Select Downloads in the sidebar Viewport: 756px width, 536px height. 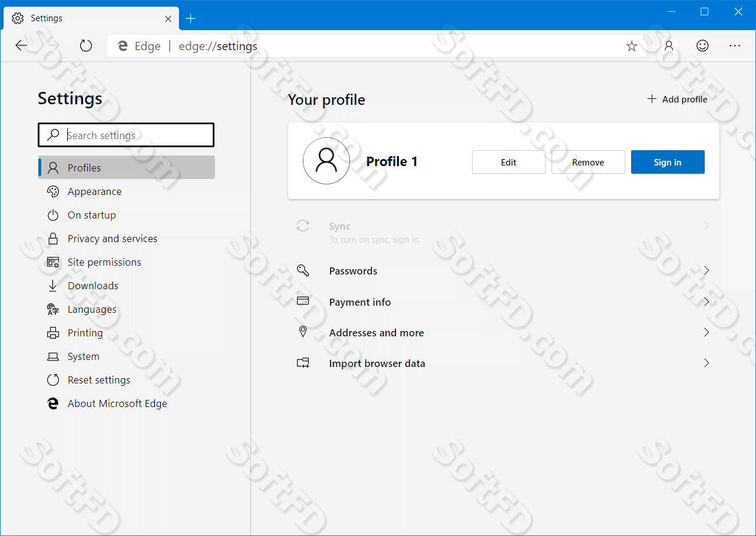pyautogui.click(x=127, y=286)
